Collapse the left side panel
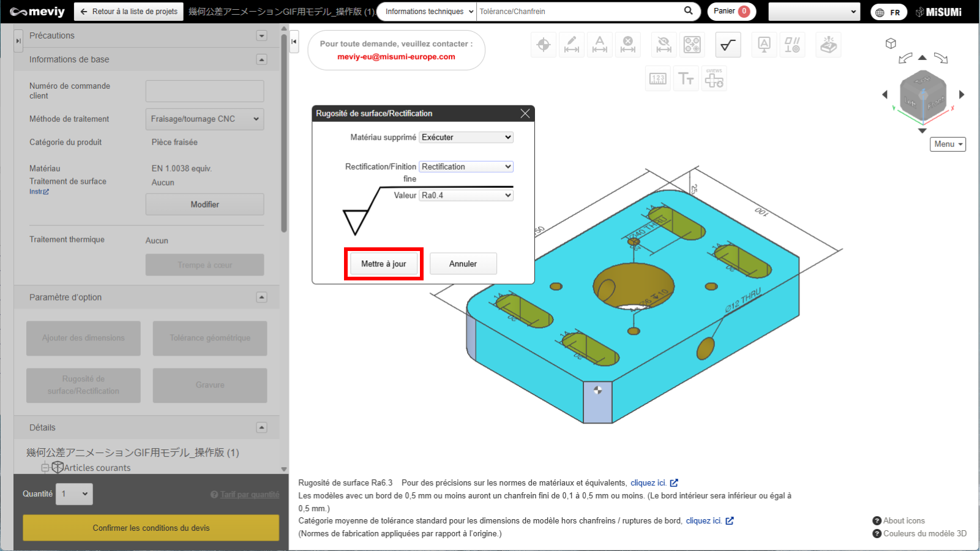 point(294,42)
